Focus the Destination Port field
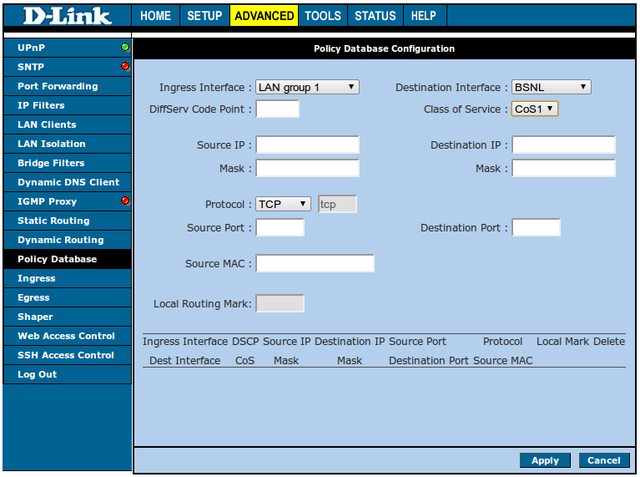 pos(536,228)
